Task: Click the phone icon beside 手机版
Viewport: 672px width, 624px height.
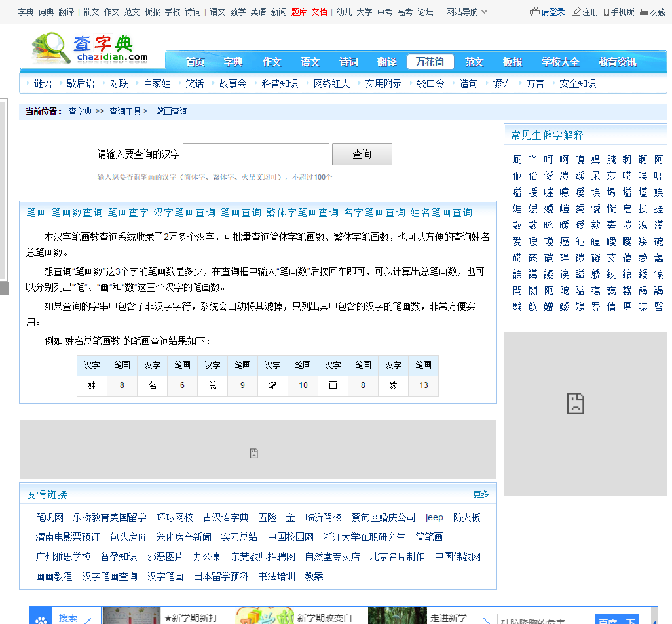Action: coord(607,12)
